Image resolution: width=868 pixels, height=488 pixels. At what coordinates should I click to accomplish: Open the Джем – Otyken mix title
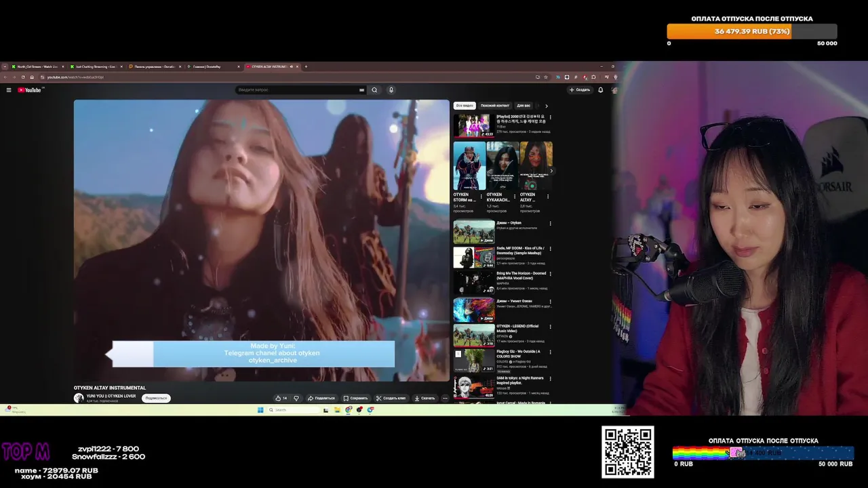(x=509, y=223)
